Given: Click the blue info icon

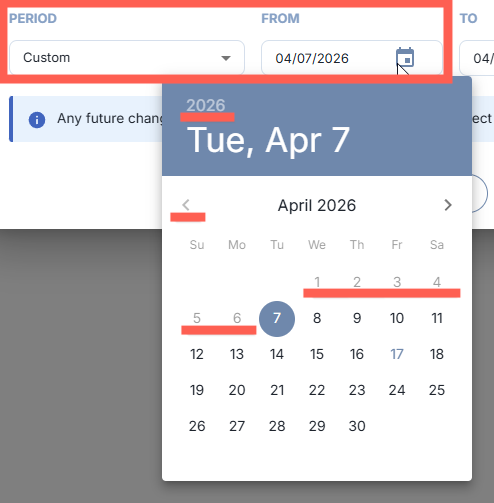Looking at the screenshot, I should 37,120.
